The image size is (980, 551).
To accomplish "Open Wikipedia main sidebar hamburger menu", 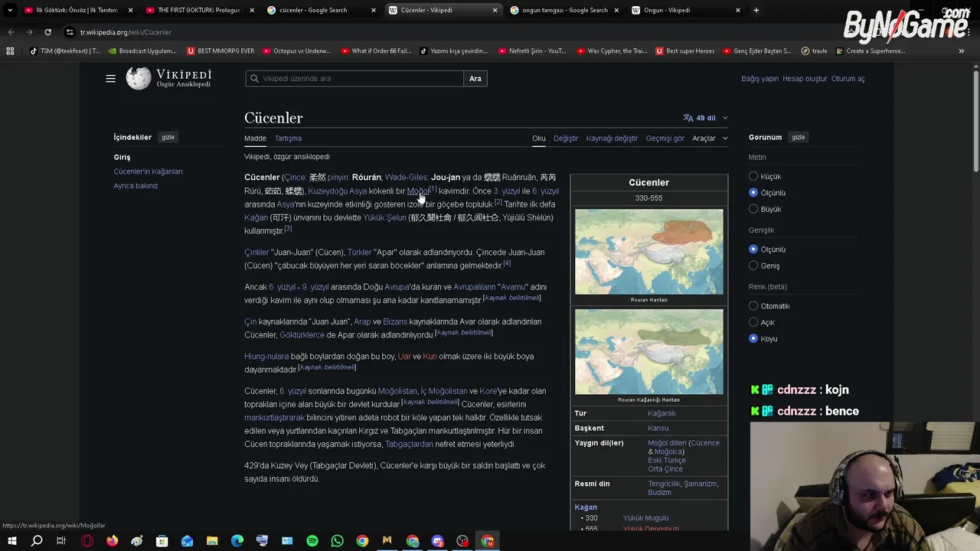I will 110,78.
